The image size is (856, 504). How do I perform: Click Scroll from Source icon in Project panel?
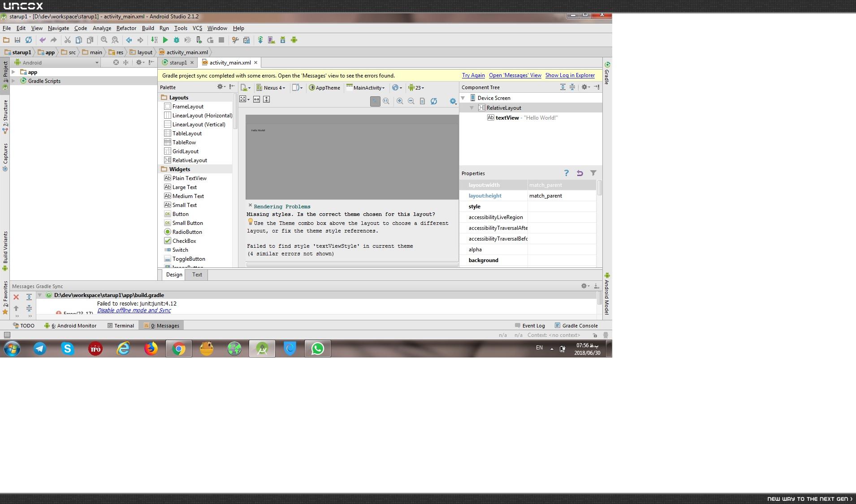coord(116,62)
